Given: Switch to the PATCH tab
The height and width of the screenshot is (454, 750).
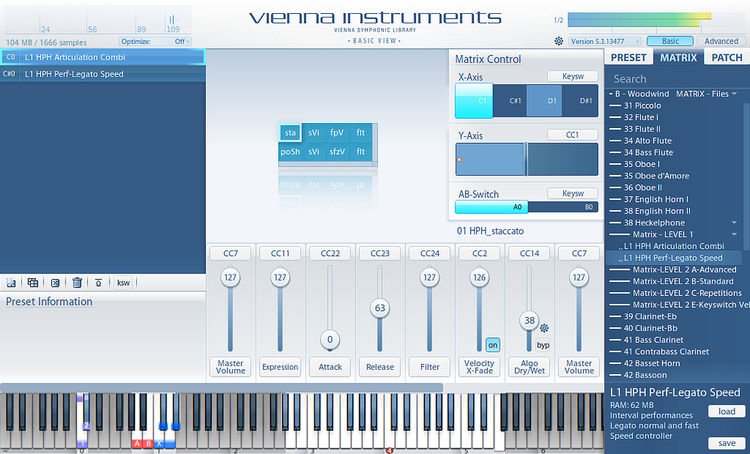Looking at the screenshot, I should pyautogui.click(x=726, y=58).
